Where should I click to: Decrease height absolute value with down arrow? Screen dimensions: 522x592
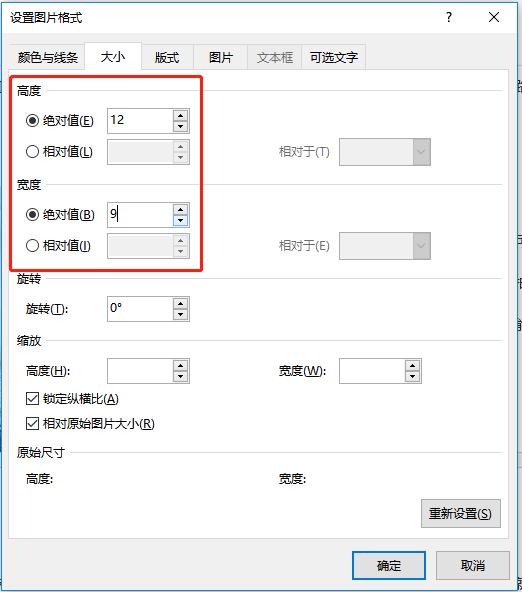(180, 126)
